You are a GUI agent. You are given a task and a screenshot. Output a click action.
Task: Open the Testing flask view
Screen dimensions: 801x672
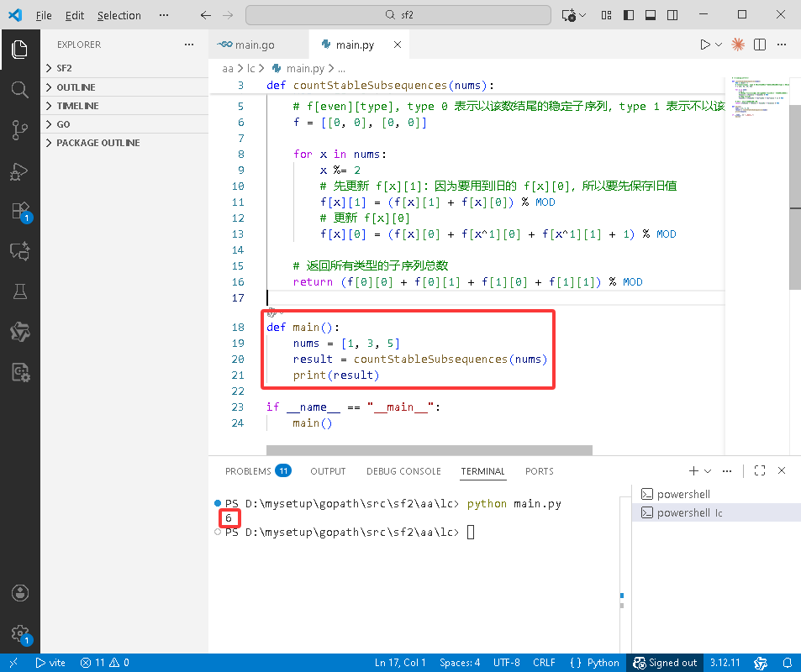(19, 291)
